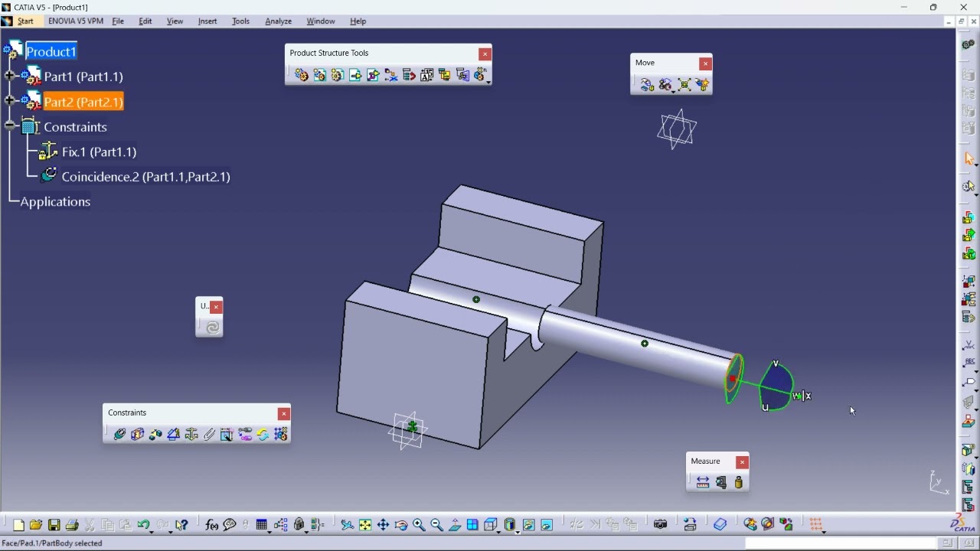Insert a new Product from Product Structure Tools
This screenshot has width=980, height=551.
click(319, 75)
